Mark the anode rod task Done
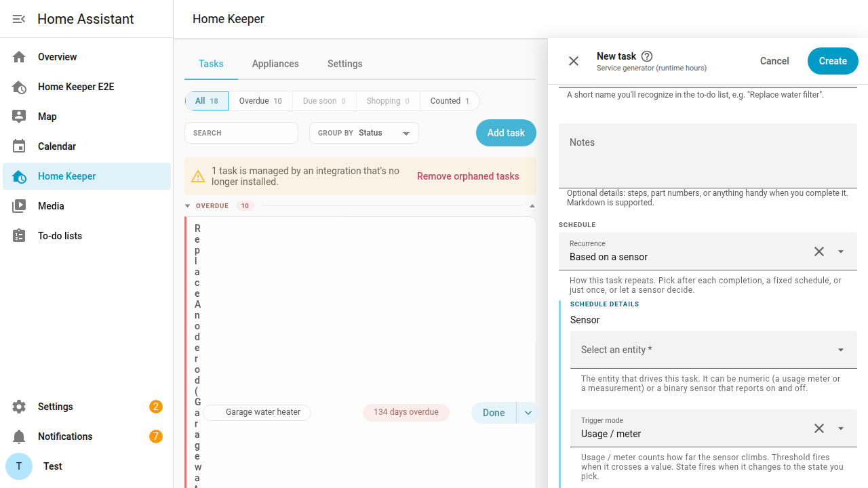This screenshot has width=868, height=488. click(x=494, y=413)
